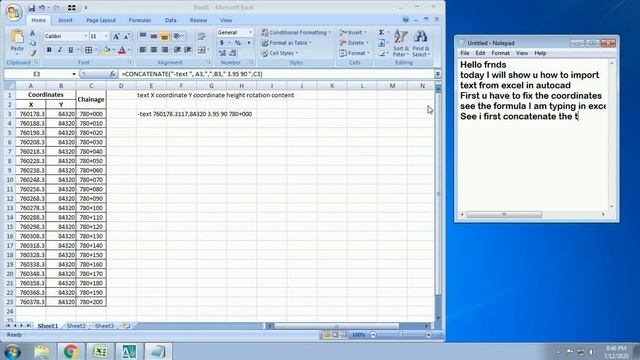Switch to the Page Layout ribbon tab

[x=101, y=20]
